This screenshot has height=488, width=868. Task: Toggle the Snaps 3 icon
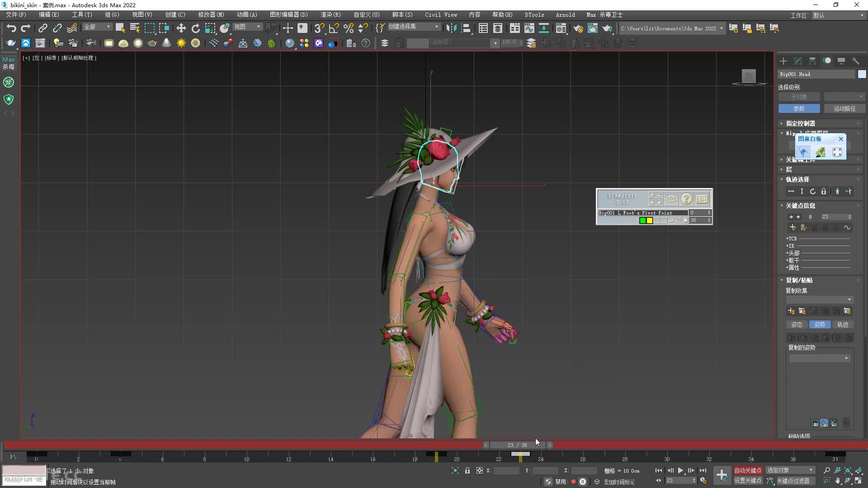click(319, 28)
